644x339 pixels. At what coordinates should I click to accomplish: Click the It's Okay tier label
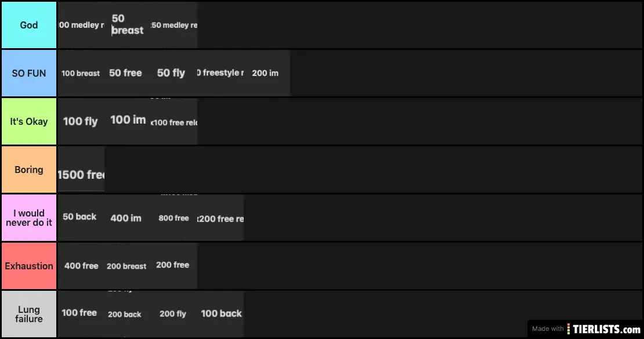[x=29, y=121]
